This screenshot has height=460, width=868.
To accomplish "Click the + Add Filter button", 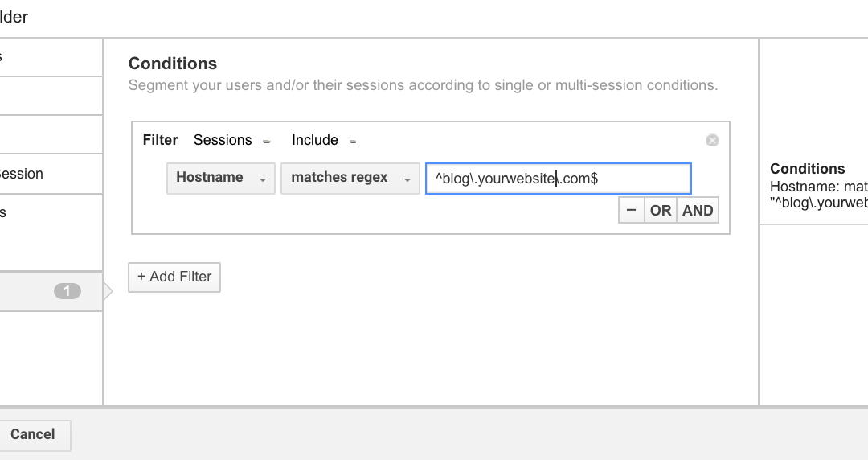I will click(x=174, y=277).
